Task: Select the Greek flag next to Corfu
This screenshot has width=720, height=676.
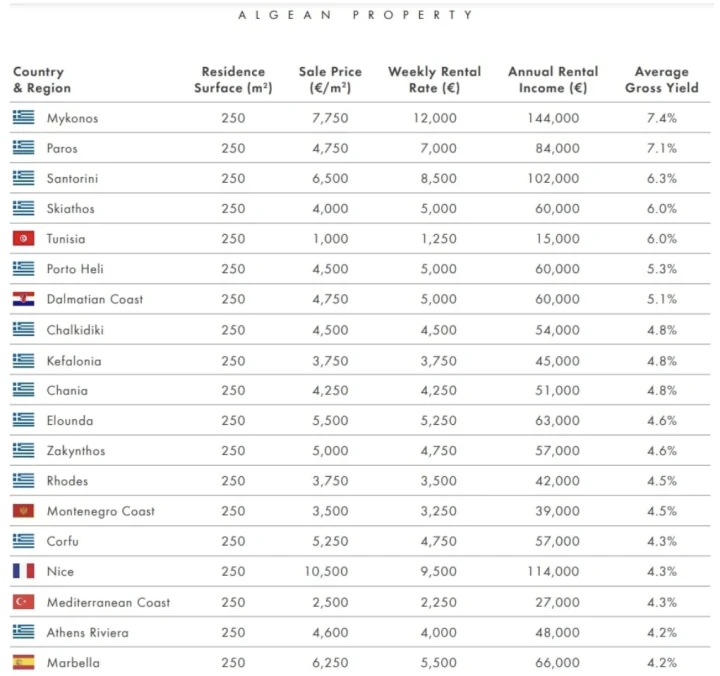Action: 23,541
